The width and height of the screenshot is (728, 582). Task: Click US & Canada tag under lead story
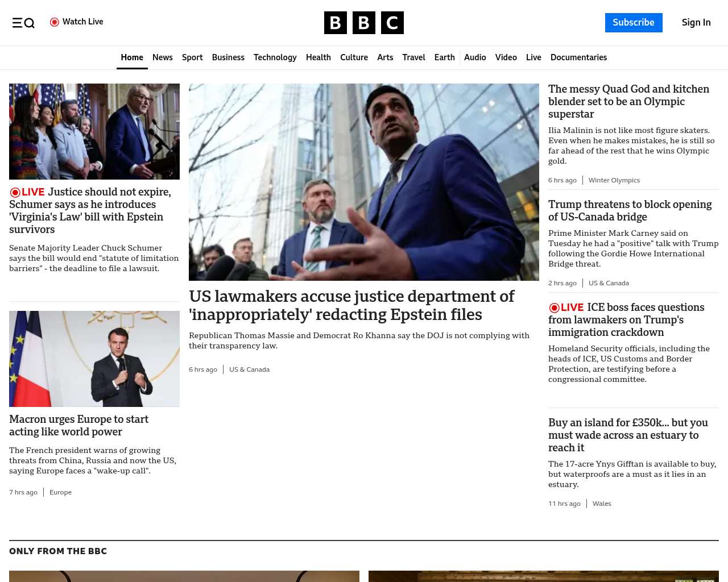click(249, 369)
